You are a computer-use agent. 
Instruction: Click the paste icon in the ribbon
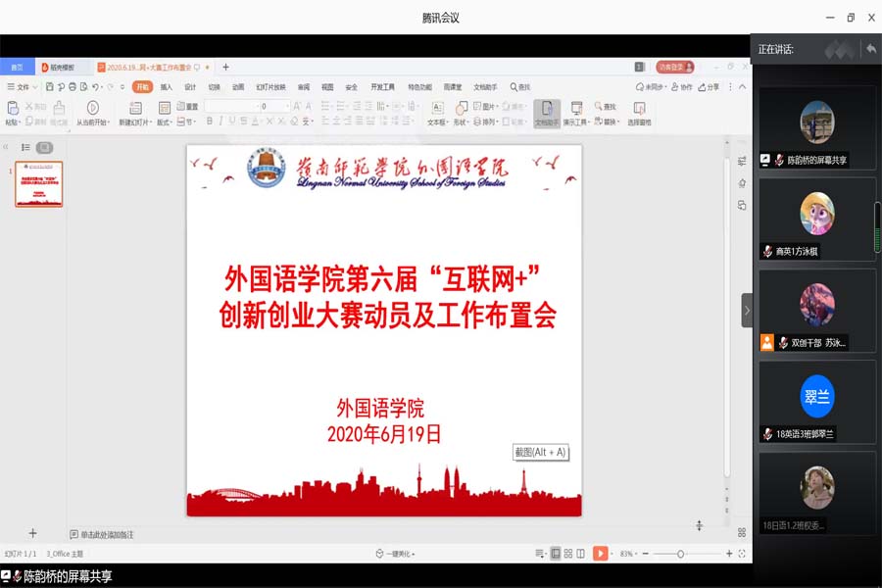(12, 108)
